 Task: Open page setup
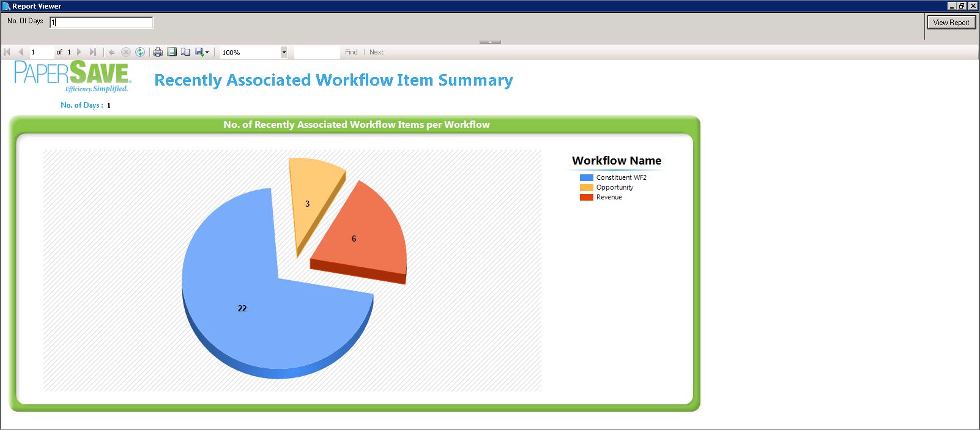pyautogui.click(x=185, y=52)
